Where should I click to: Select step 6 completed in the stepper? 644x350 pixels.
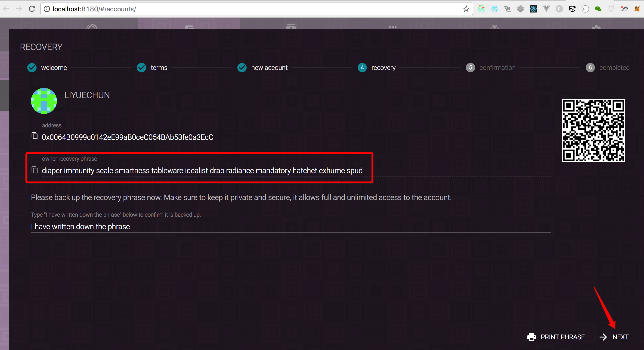607,68
